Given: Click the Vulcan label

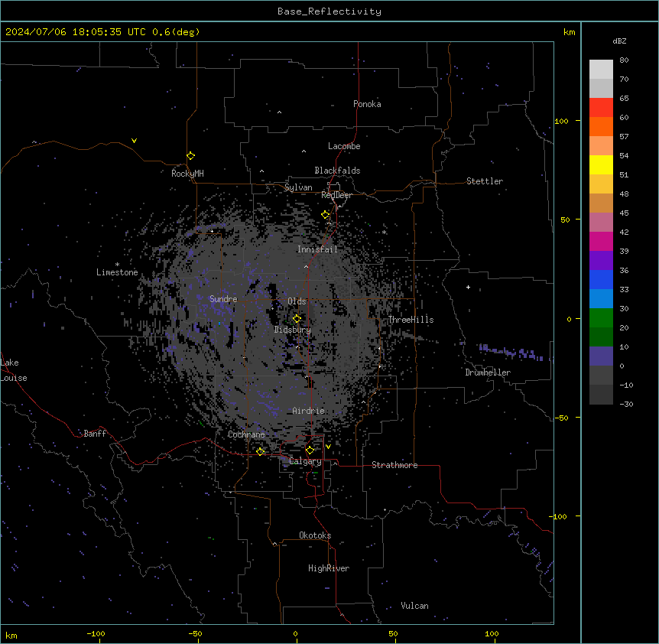Looking at the screenshot, I should (414, 606).
